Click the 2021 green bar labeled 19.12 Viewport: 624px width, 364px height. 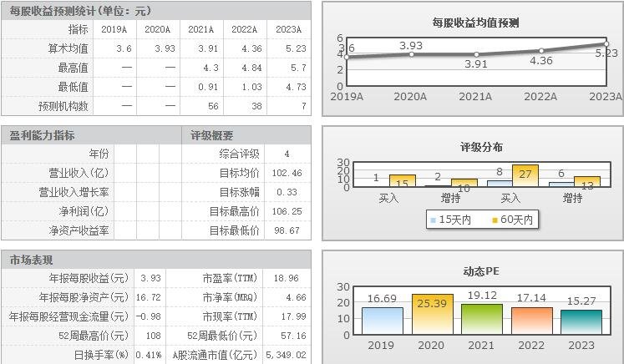click(x=482, y=319)
